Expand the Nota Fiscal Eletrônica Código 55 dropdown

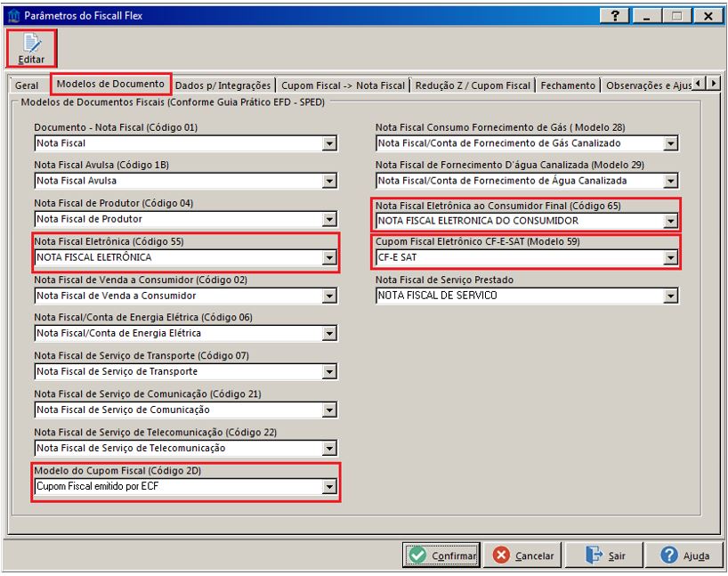tap(329, 257)
